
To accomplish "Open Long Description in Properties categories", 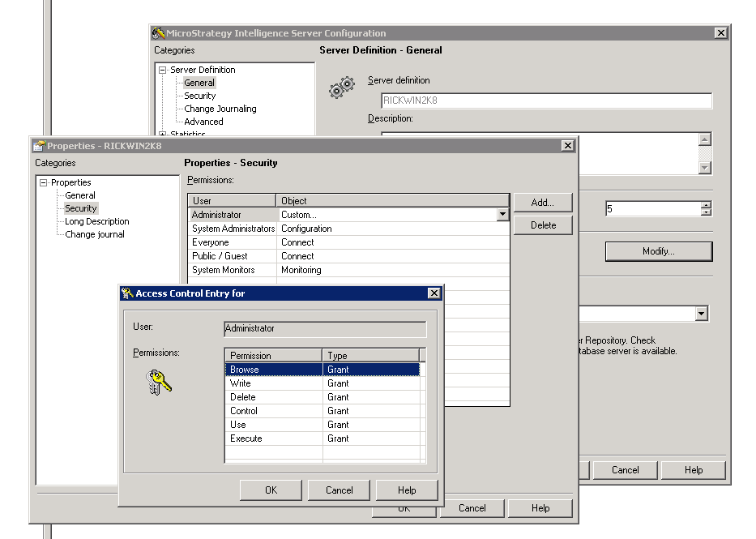I will pyautogui.click(x=96, y=220).
